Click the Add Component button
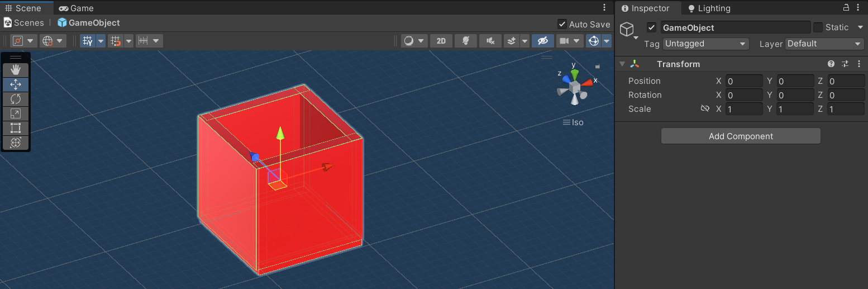Screen dimensions: 868x289 (x=741, y=136)
